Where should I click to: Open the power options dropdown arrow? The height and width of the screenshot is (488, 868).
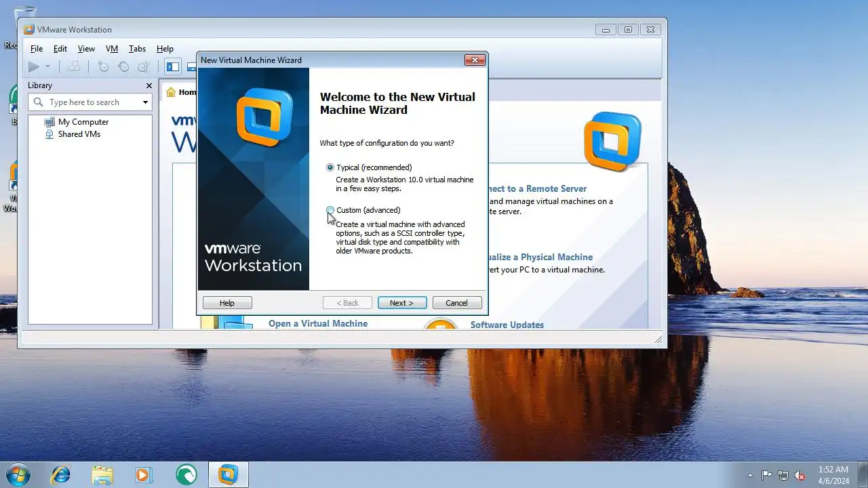point(47,66)
